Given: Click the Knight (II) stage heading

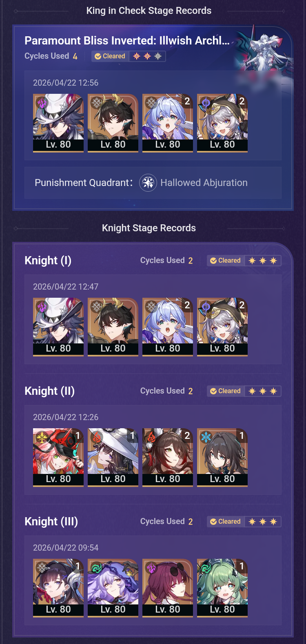Looking at the screenshot, I should (50, 391).
